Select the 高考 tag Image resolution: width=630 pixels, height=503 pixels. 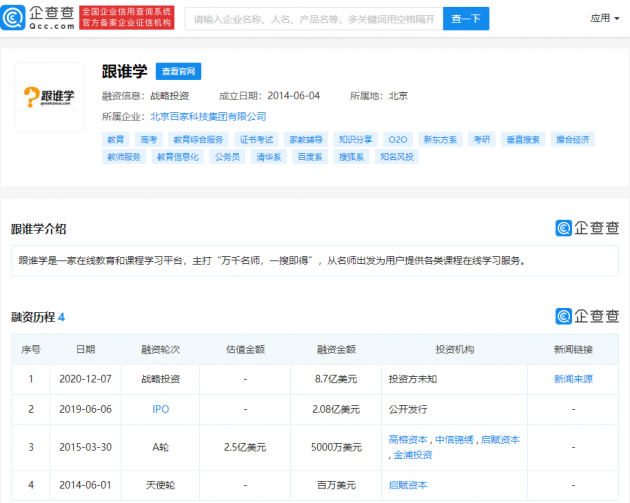pyautogui.click(x=148, y=140)
